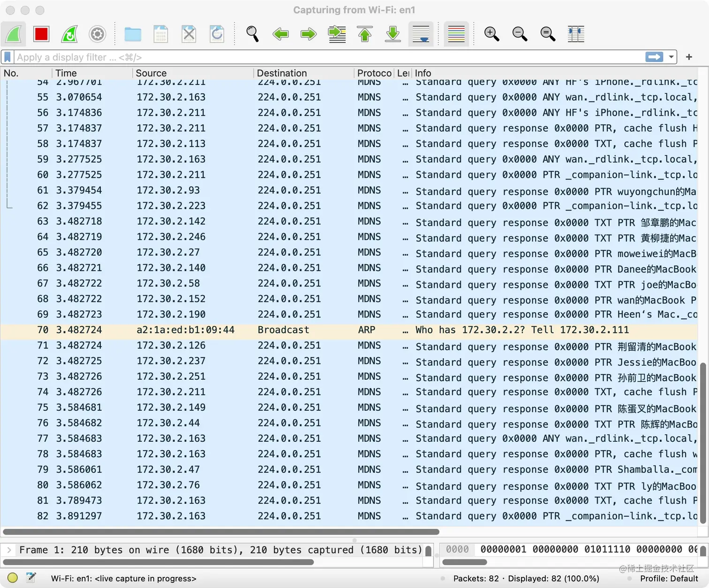This screenshot has width=709, height=588.
Task: Click the display filter input field
Action: point(328,57)
